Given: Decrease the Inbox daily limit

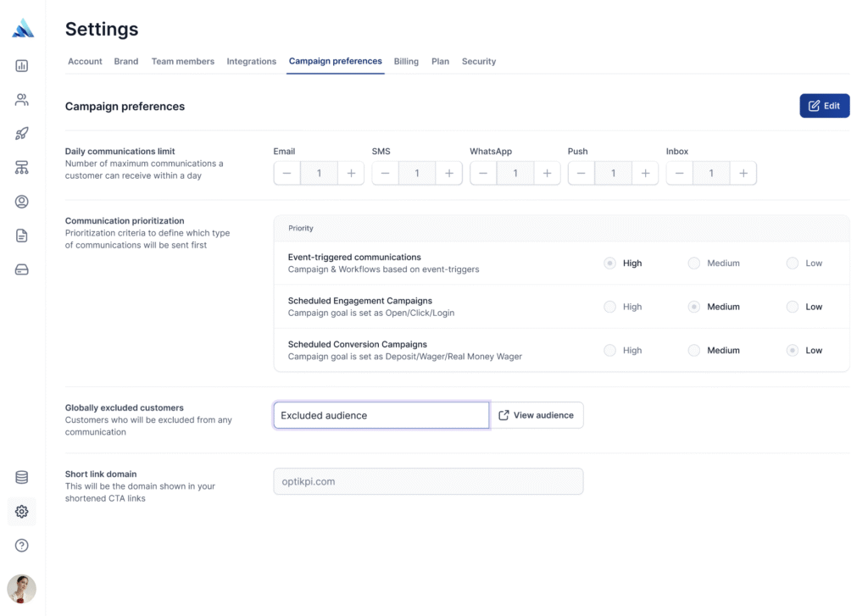Looking at the screenshot, I should click(679, 173).
